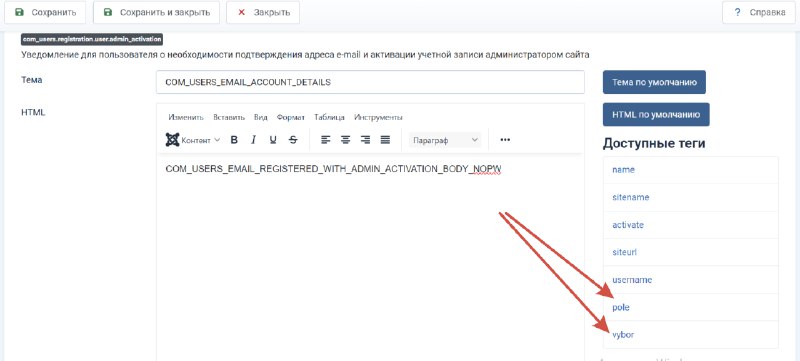Apply underline formatting

(273, 140)
